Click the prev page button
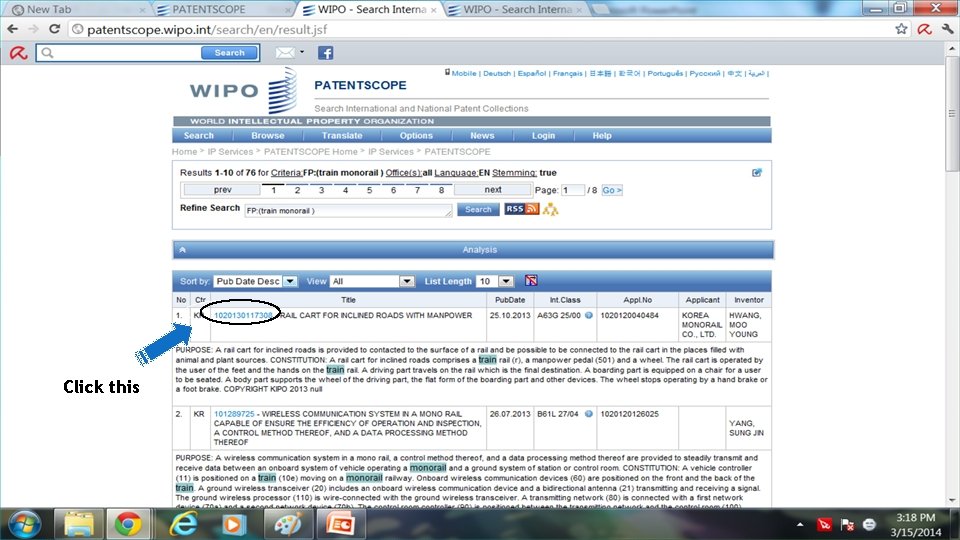The height and width of the screenshot is (540, 960). point(222,190)
